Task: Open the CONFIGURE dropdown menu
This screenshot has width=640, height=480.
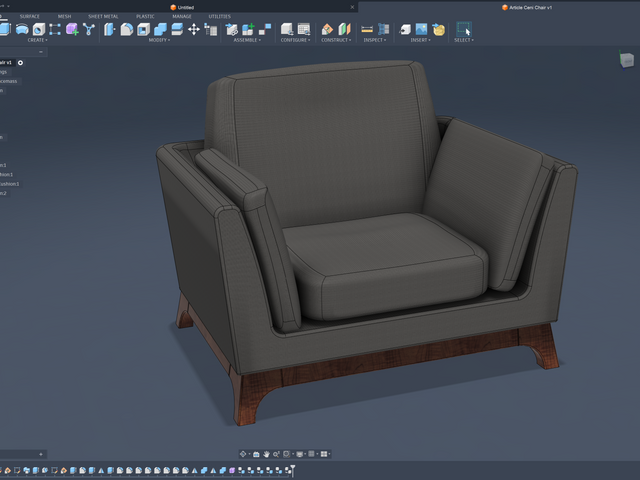Action: pos(296,40)
